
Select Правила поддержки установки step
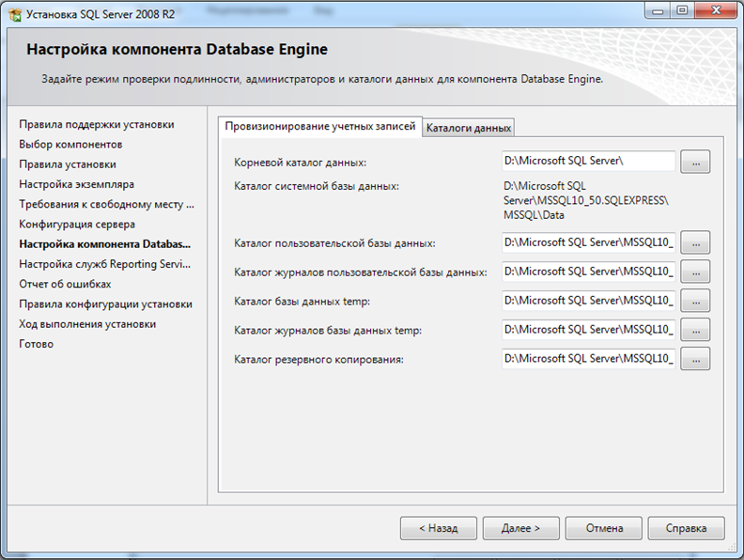[x=97, y=124]
